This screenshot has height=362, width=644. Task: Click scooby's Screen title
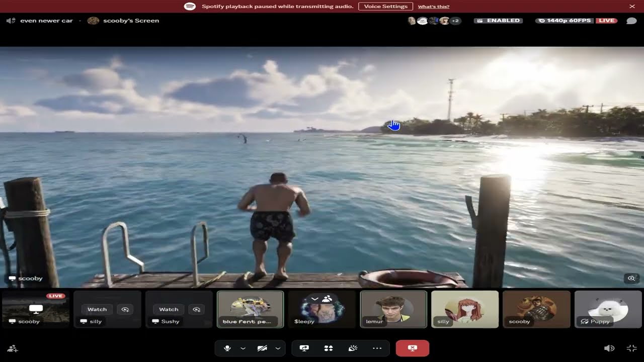click(131, 21)
